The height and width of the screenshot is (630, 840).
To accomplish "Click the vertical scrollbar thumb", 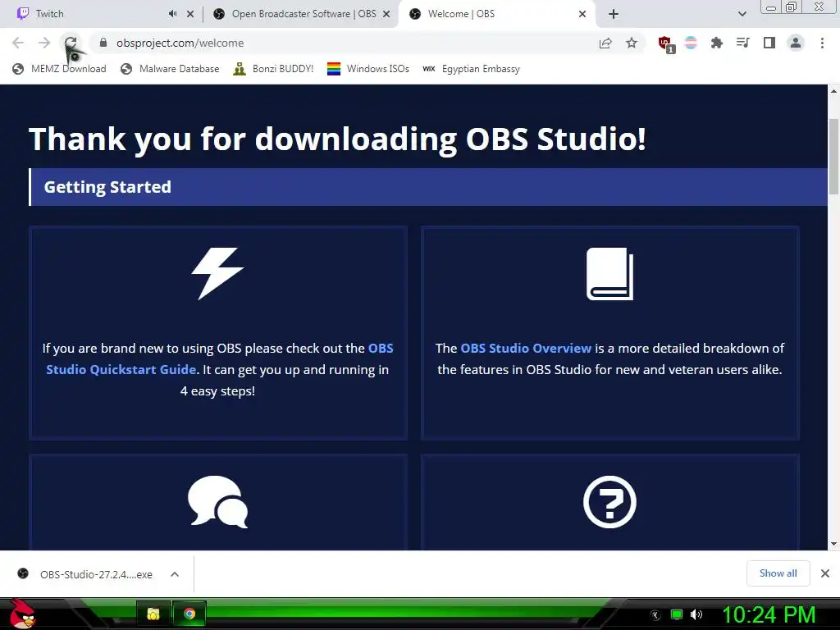I will 833,157.
